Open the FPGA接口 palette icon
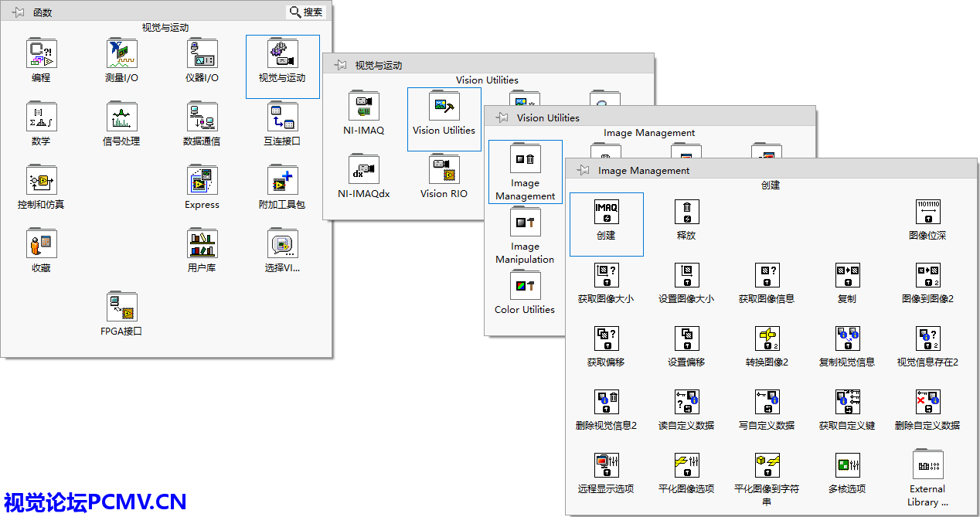 coord(121,307)
